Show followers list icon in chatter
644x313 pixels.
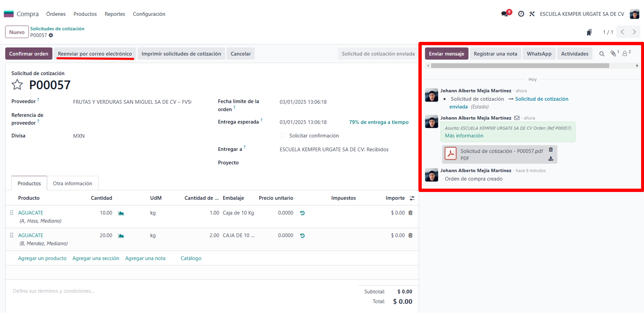(625, 54)
